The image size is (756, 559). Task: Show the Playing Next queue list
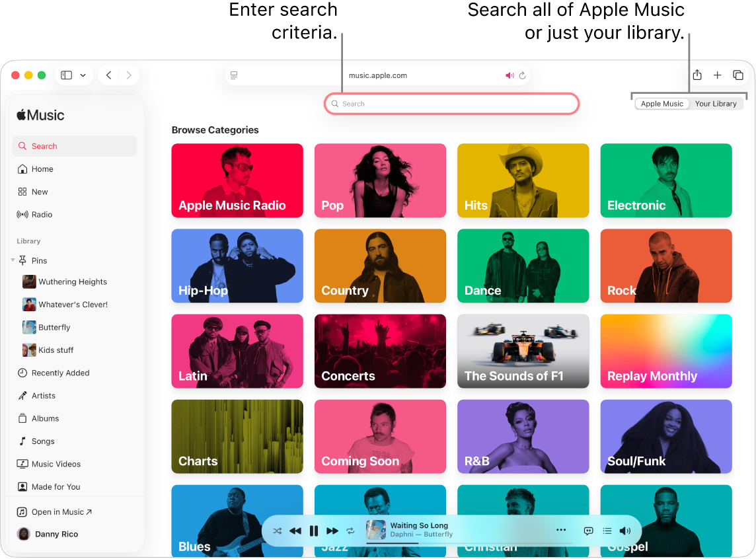click(x=607, y=531)
